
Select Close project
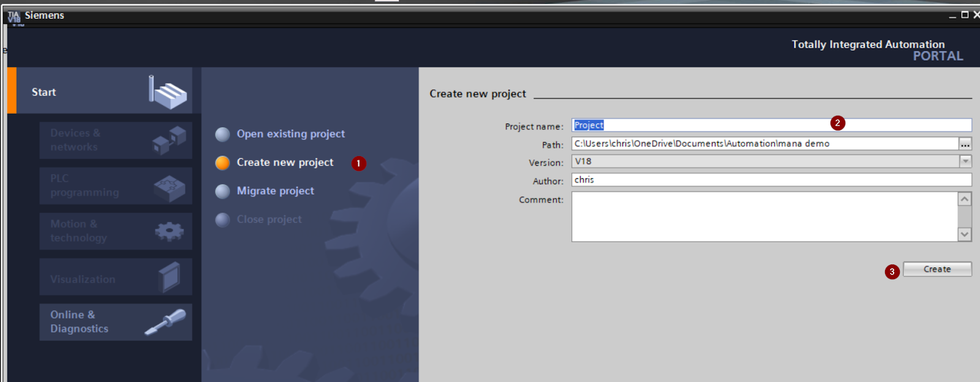[x=269, y=219]
